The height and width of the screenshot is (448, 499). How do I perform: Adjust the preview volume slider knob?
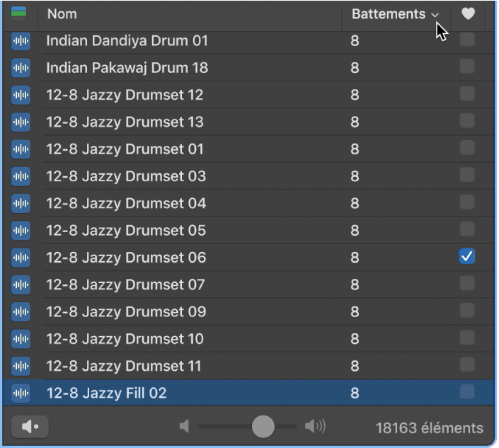point(263,427)
